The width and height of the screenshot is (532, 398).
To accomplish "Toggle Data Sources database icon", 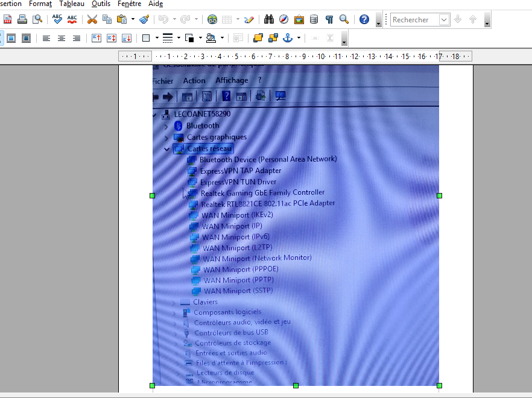I will pos(314,19).
